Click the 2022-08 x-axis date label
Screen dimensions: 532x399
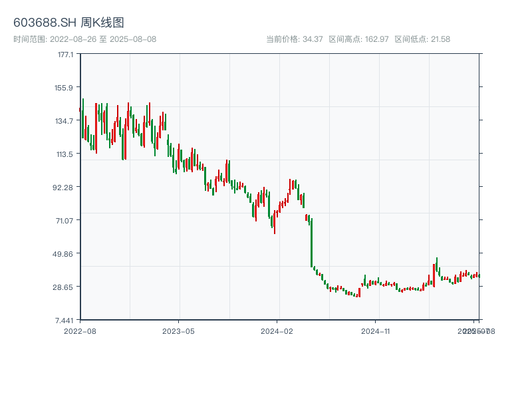pyautogui.click(x=80, y=331)
